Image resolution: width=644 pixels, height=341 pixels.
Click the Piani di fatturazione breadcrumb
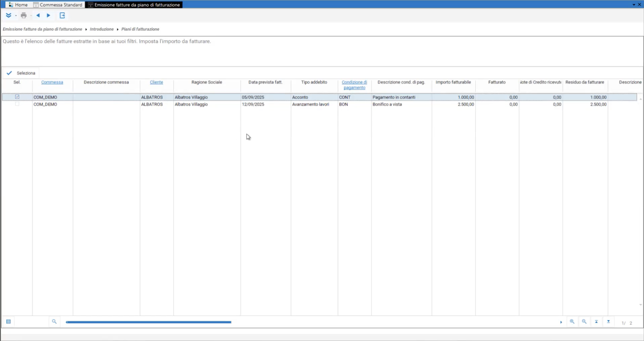[x=140, y=29]
